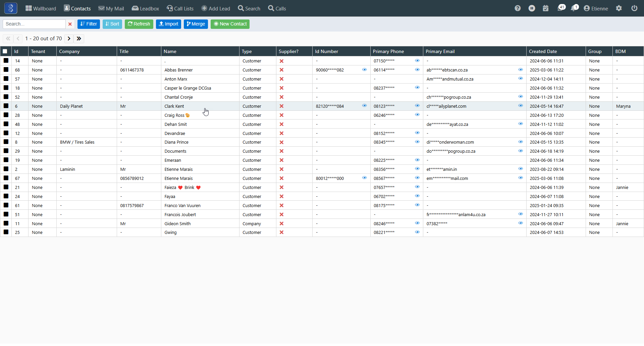Reveal Id Number for Etienne Marais row 67

[x=364, y=178]
